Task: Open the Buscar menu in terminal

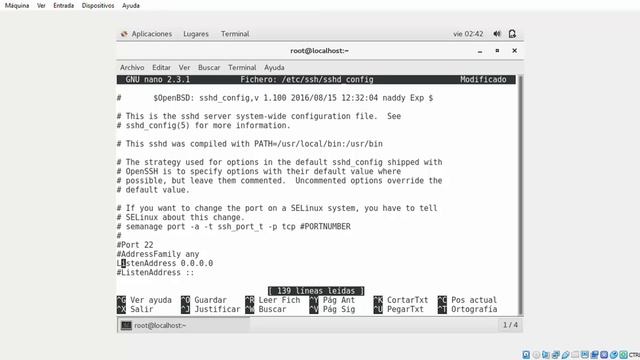Action: pyautogui.click(x=209, y=67)
